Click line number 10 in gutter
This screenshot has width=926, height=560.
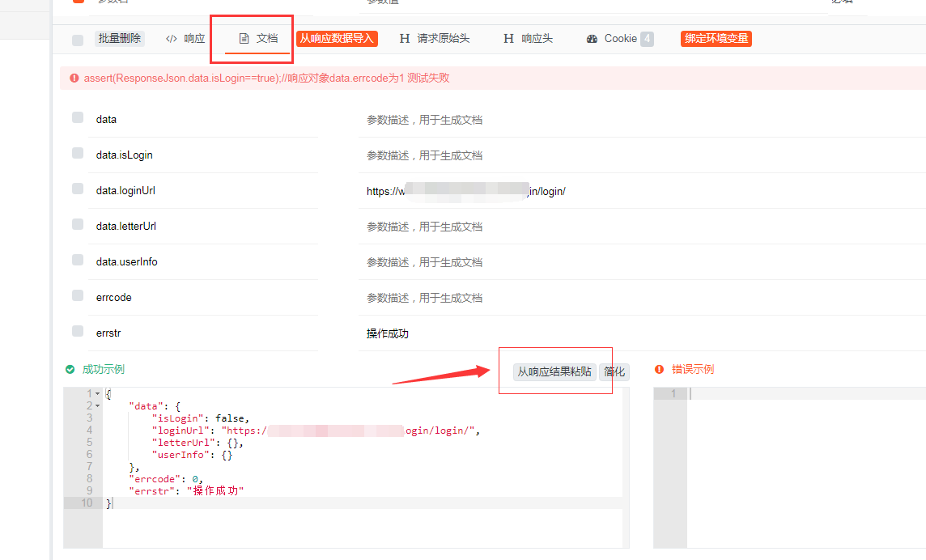(87, 503)
